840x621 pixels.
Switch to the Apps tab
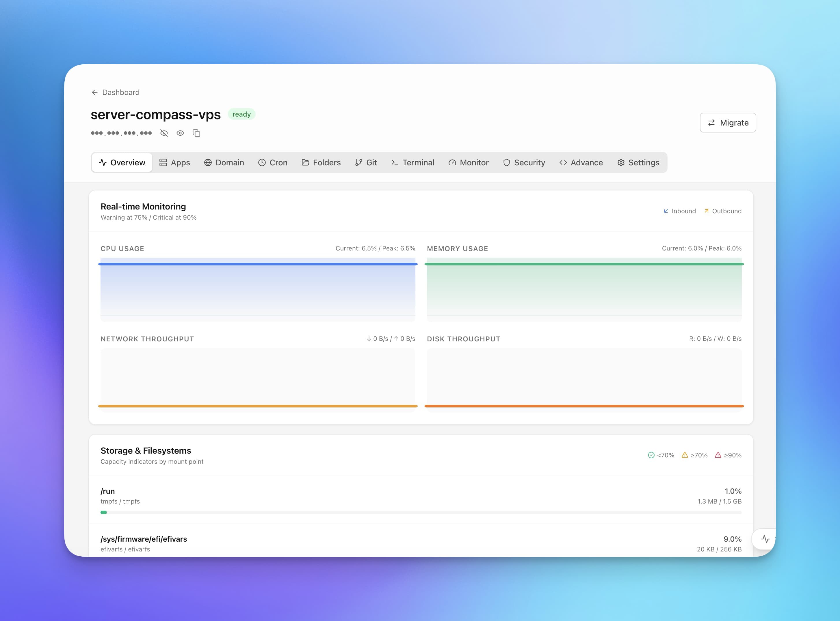click(x=174, y=162)
